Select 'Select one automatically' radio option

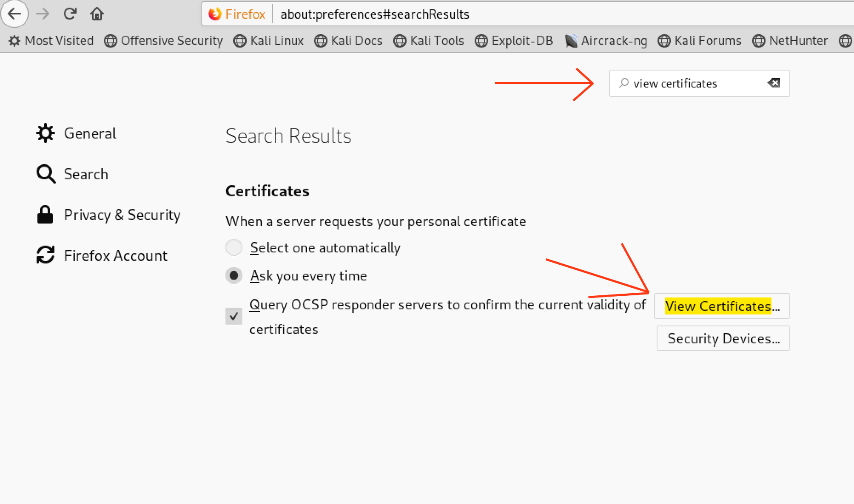[x=234, y=247]
